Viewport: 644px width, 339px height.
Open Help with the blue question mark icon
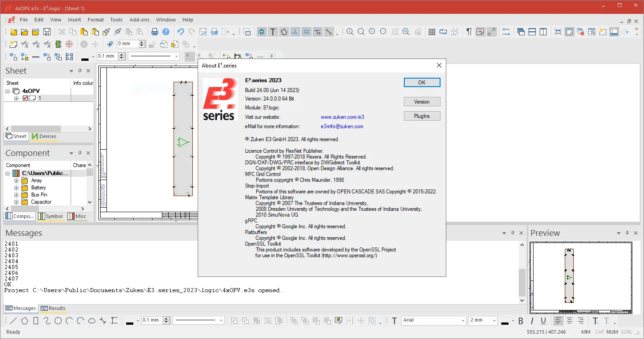166,32
